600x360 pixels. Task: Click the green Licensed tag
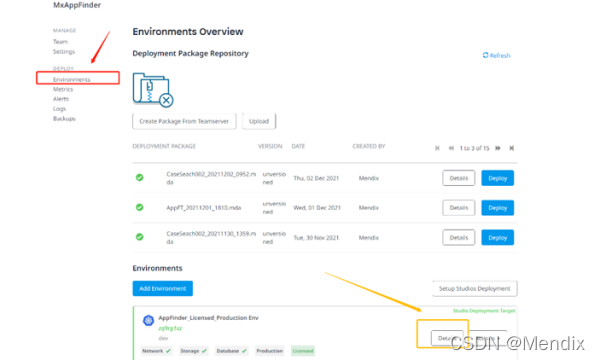[x=303, y=351]
